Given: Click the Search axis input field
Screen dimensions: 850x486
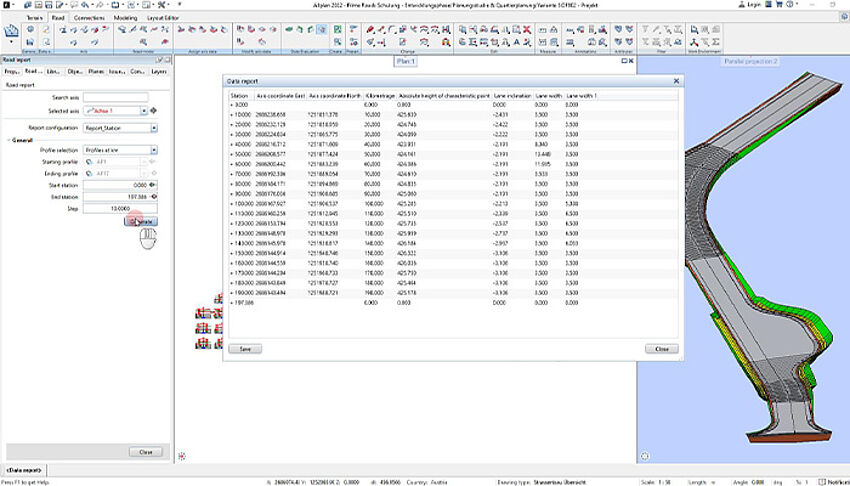Looking at the screenshot, I should (x=115, y=97).
